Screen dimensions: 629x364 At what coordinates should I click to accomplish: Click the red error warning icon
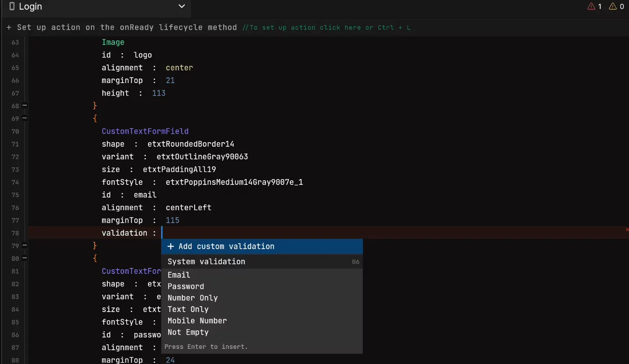[591, 6]
